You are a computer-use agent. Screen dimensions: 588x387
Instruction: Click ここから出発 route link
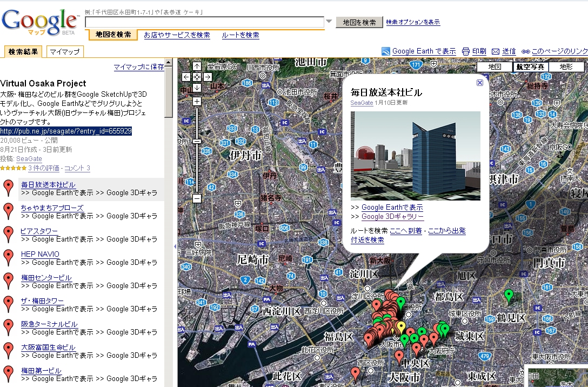[x=446, y=231]
